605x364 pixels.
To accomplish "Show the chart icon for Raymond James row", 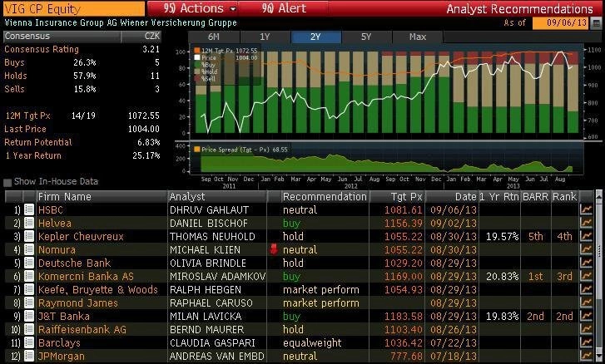I will click(586, 303).
